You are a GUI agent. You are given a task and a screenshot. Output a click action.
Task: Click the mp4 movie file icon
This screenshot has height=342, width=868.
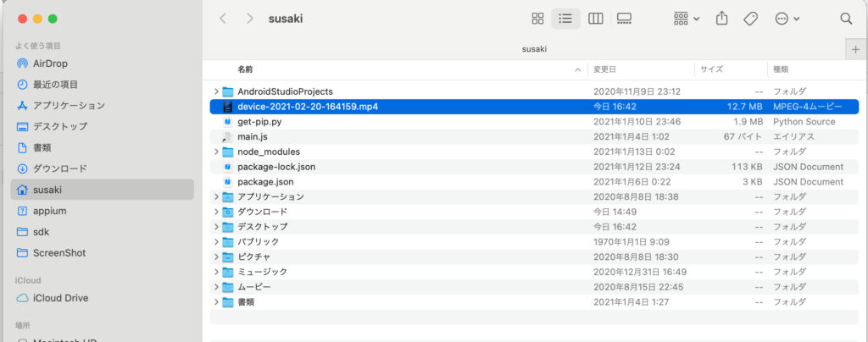tap(227, 106)
